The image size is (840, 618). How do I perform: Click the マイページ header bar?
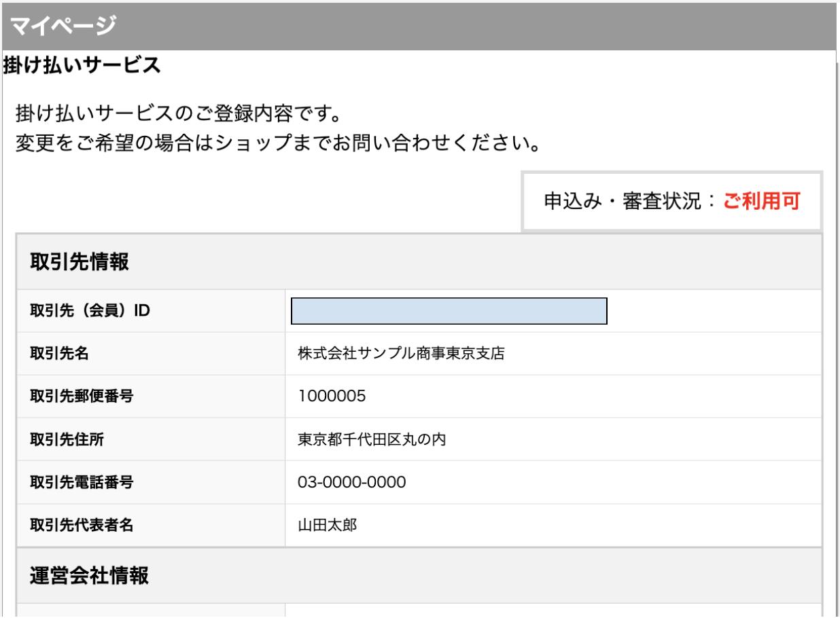(419, 26)
